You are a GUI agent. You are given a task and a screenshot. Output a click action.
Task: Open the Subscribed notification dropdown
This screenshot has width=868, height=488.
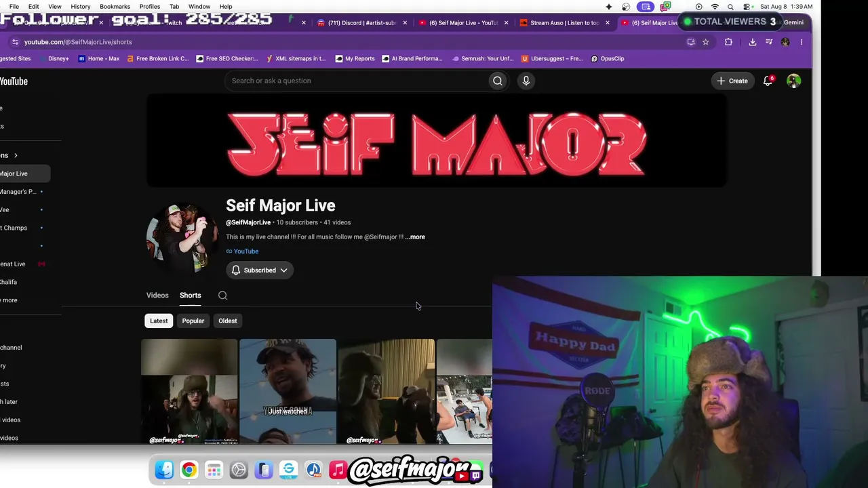click(x=260, y=270)
